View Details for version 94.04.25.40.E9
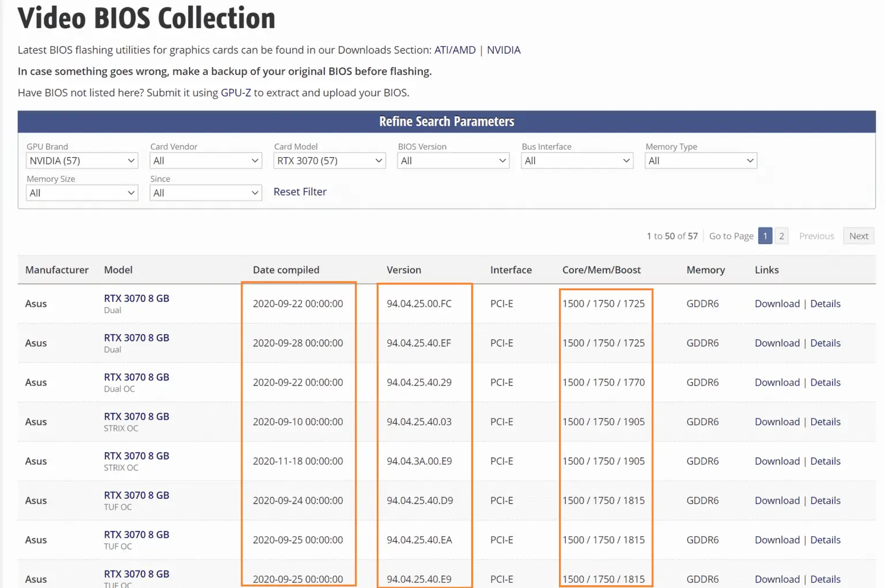This screenshot has height=588, width=885. [x=825, y=579]
